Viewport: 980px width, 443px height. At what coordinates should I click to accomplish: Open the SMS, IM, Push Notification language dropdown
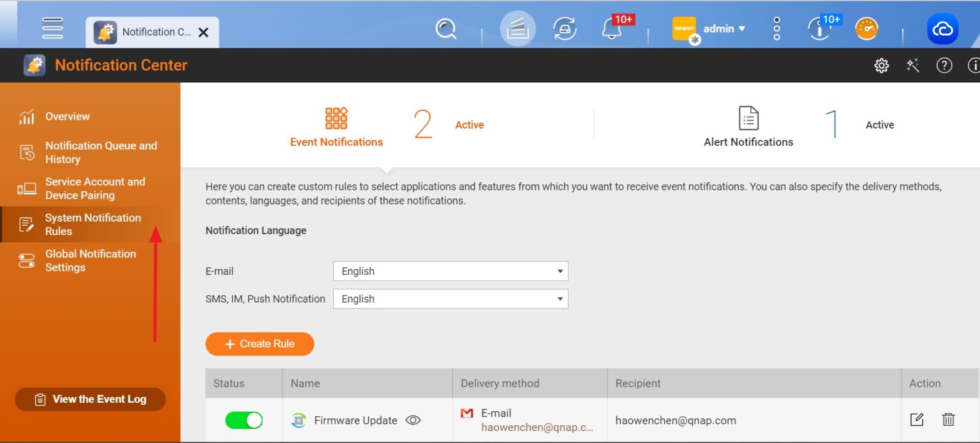[x=450, y=298]
